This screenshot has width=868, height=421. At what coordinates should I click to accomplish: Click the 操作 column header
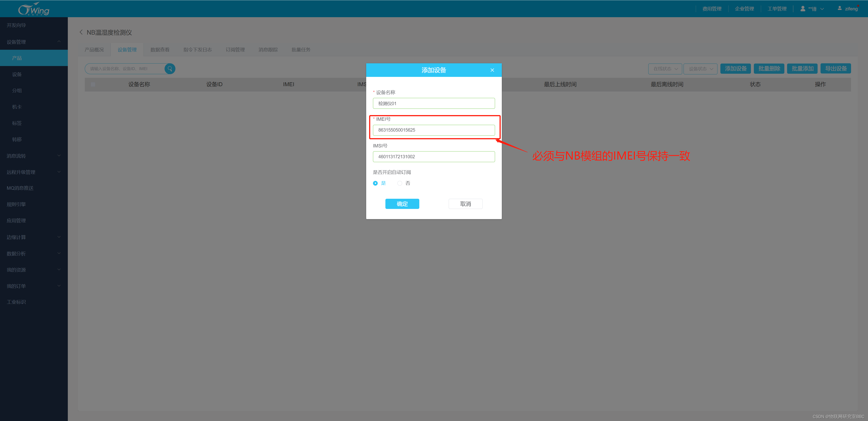(x=820, y=84)
